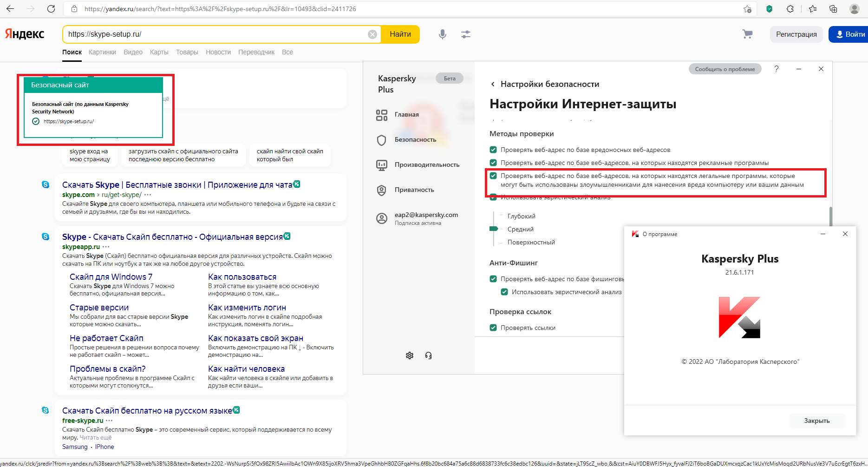Clear the Yandex search field
This screenshot has height=467, width=868.
click(x=372, y=34)
